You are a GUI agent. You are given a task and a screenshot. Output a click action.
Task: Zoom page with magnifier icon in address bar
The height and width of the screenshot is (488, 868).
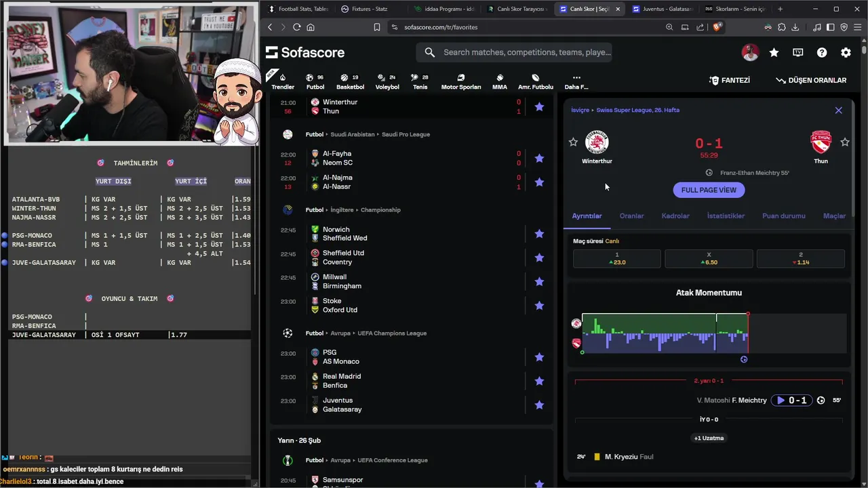pyautogui.click(x=669, y=27)
